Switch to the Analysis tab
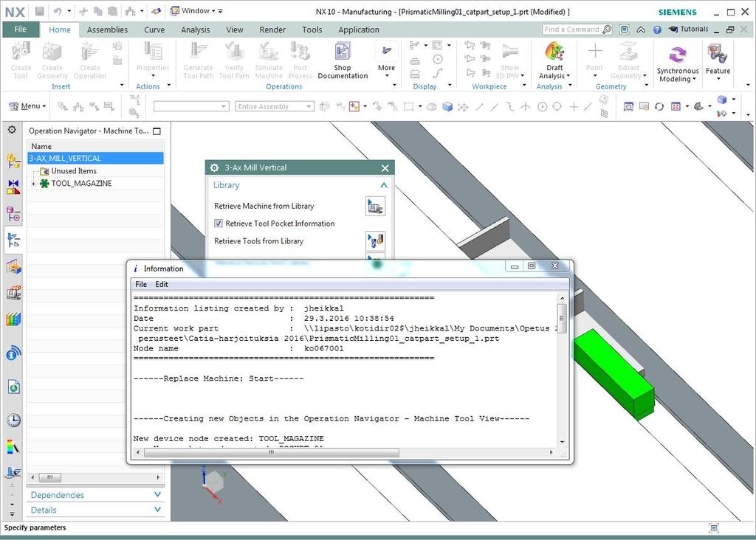The height and width of the screenshot is (540, 756). 195,30
